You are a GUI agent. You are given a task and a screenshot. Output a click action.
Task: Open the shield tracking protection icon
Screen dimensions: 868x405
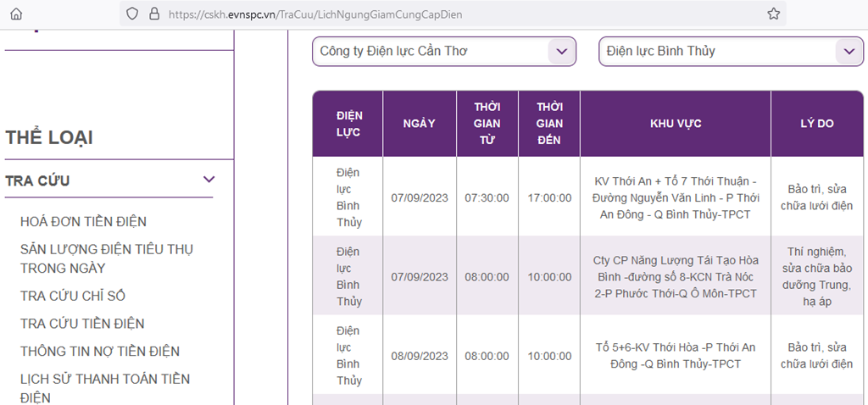pos(131,14)
